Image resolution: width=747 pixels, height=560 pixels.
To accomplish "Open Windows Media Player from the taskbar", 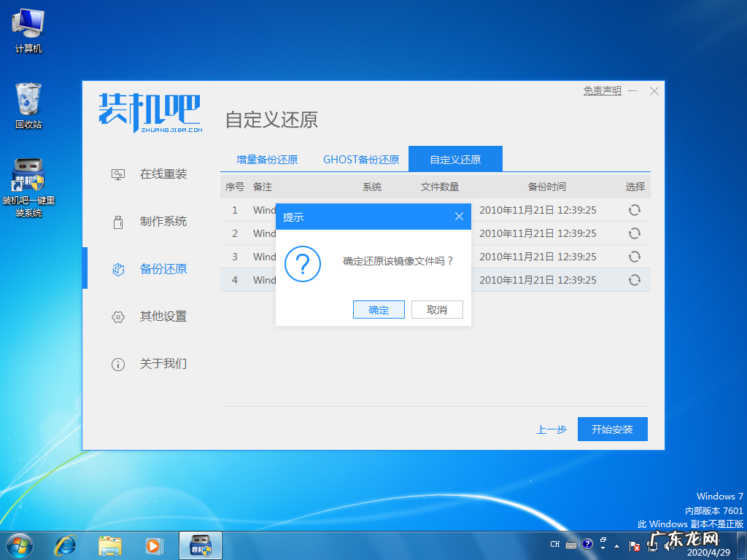I will (x=155, y=544).
